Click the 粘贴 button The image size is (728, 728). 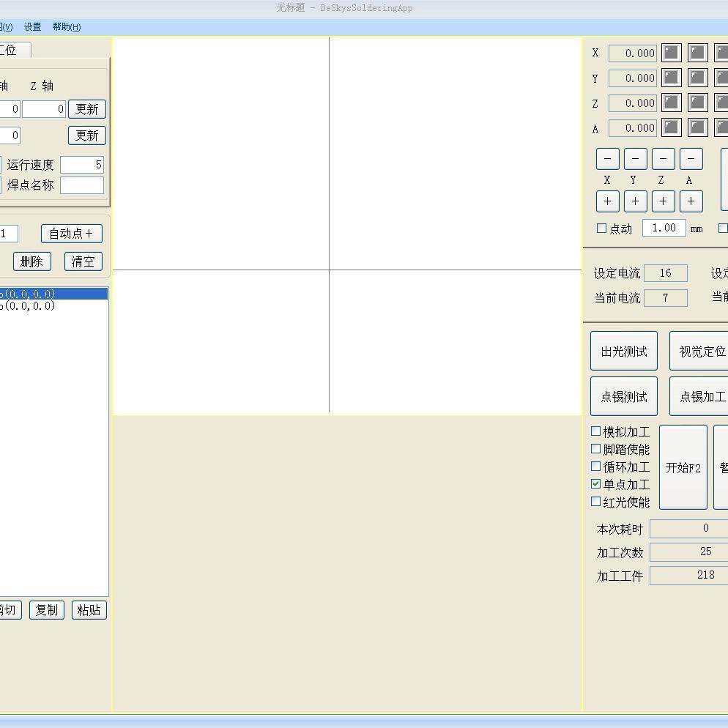click(x=89, y=610)
